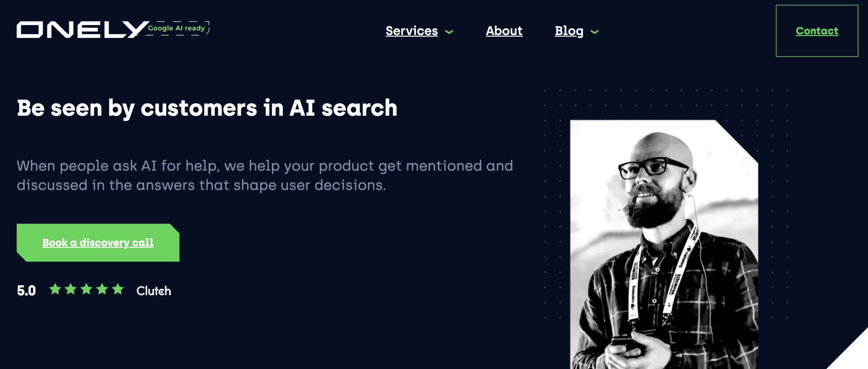Click the ONELY logo
The height and width of the screenshot is (369, 868).
[x=81, y=30]
